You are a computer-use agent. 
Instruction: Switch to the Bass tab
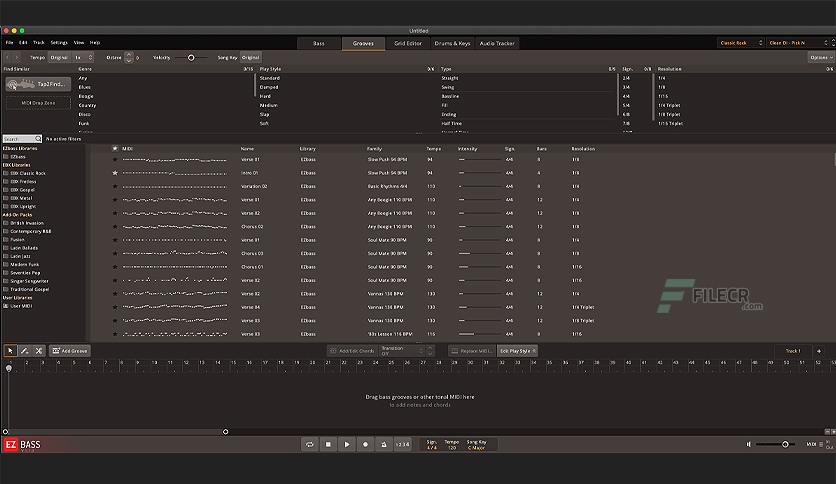coord(318,43)
